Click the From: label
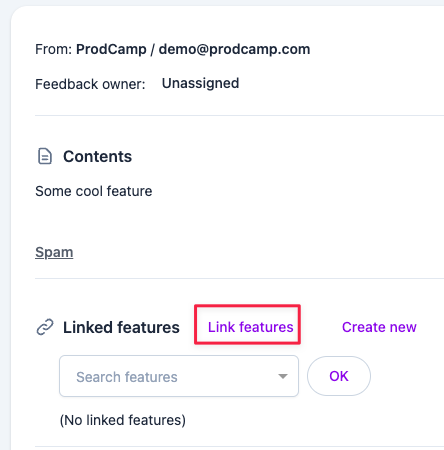The image size is (444, 450). (53, 49)
